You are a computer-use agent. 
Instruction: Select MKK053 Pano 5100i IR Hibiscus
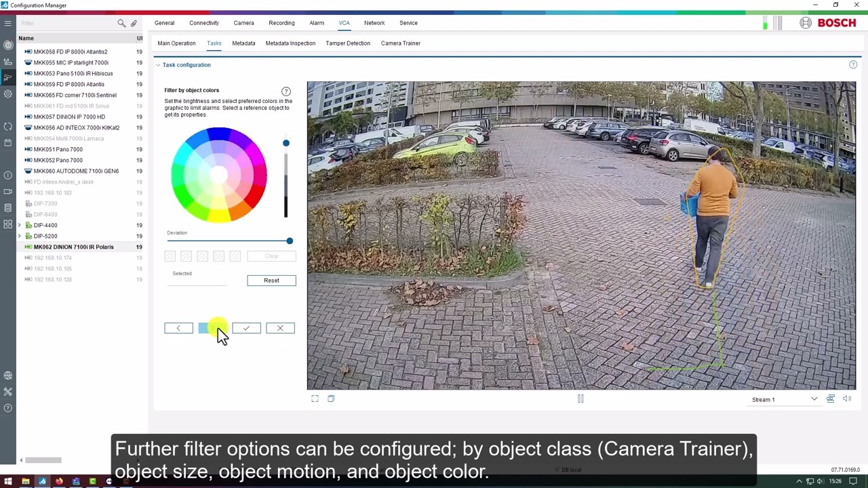tap(73, 73)
